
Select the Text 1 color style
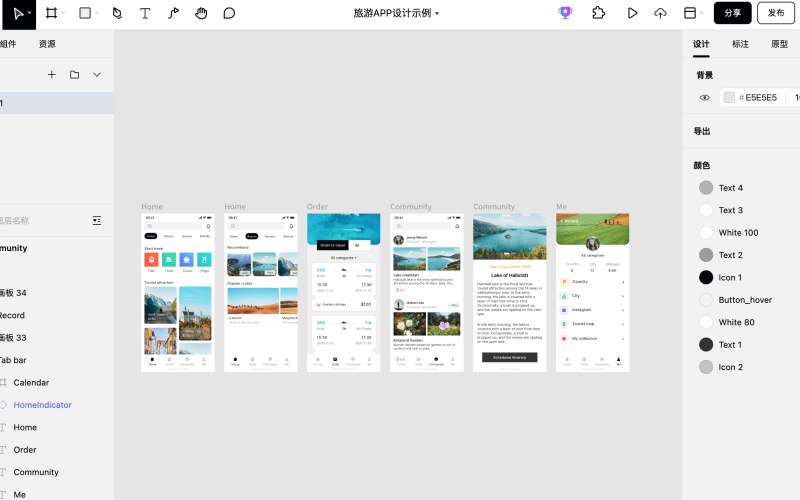pos(730,344)
